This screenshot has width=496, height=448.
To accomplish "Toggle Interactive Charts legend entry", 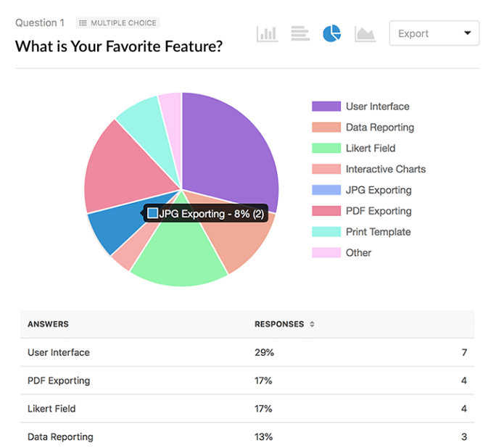I will 369,169.
